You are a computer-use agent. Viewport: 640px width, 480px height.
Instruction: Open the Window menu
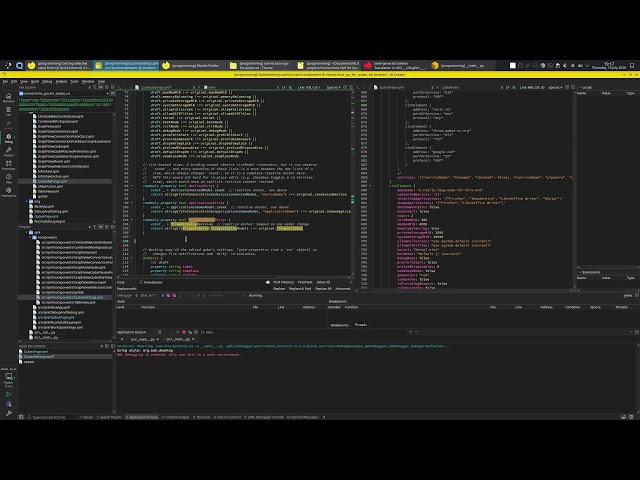(88, 82)
